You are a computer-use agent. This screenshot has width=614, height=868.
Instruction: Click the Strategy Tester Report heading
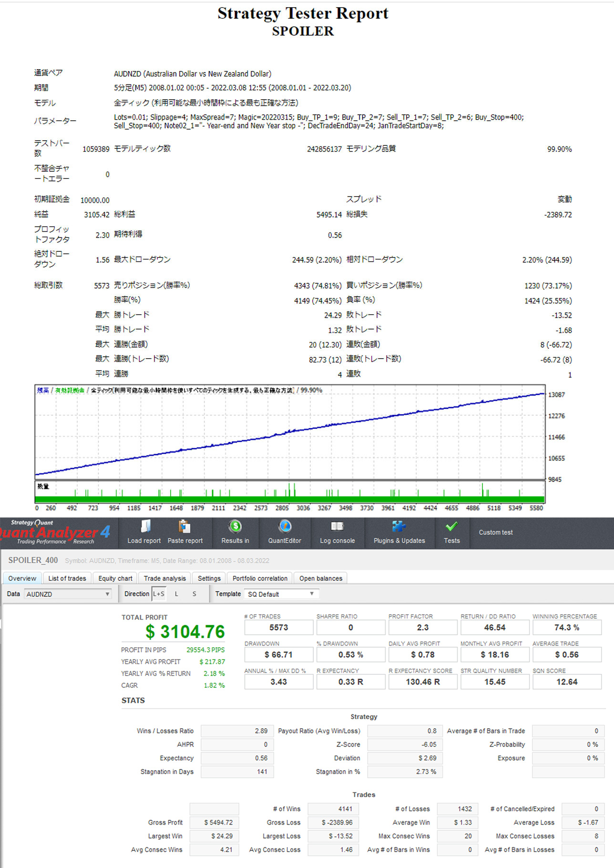(303, 13)
